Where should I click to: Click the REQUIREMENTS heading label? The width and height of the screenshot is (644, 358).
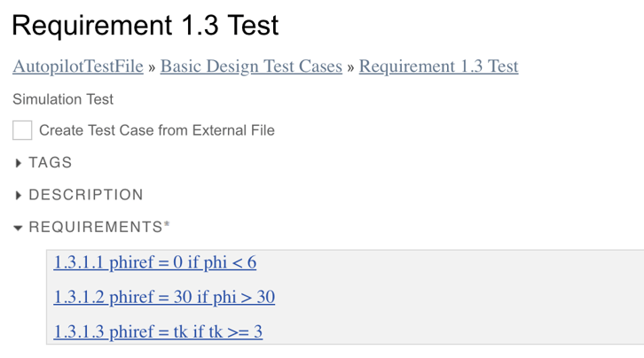95,228
